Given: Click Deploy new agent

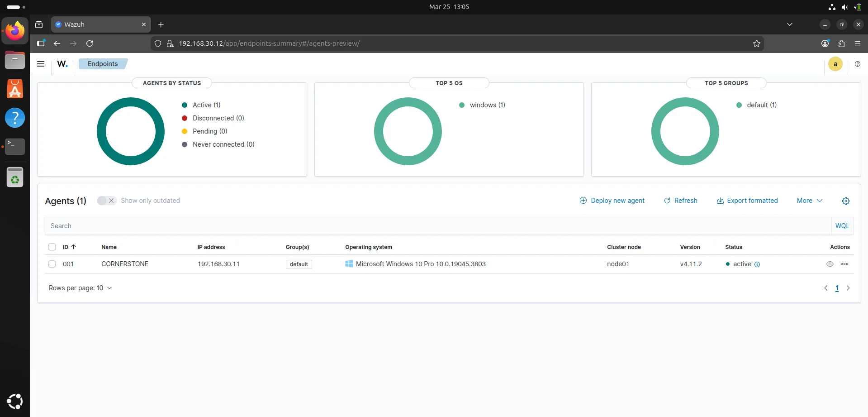Looking at the screenshot, I should point(612,201).
